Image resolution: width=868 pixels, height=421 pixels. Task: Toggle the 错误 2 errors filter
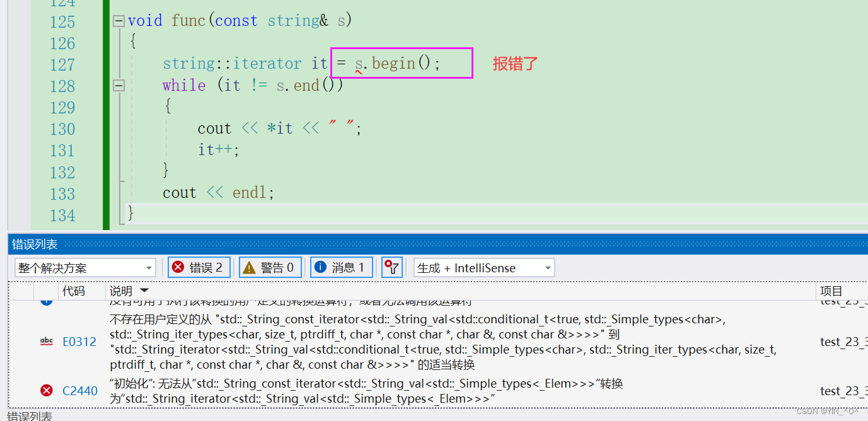199,267
